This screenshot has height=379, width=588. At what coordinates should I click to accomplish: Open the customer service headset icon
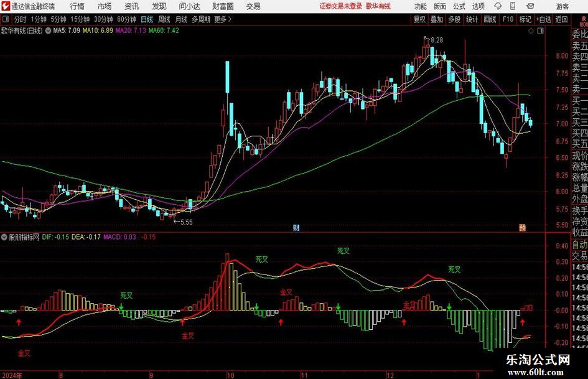(x=498, y=6)
